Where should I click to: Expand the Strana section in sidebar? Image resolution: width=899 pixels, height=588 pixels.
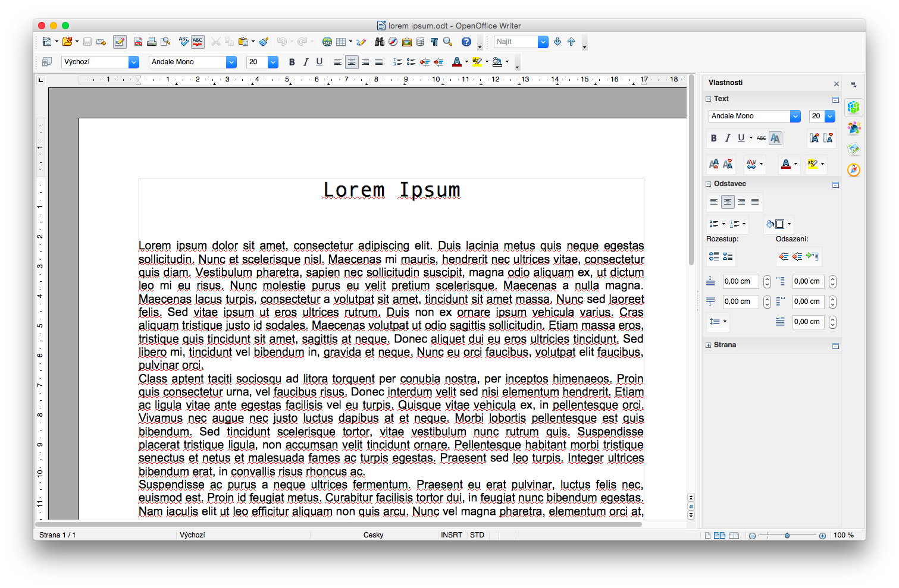coord(709,345)
